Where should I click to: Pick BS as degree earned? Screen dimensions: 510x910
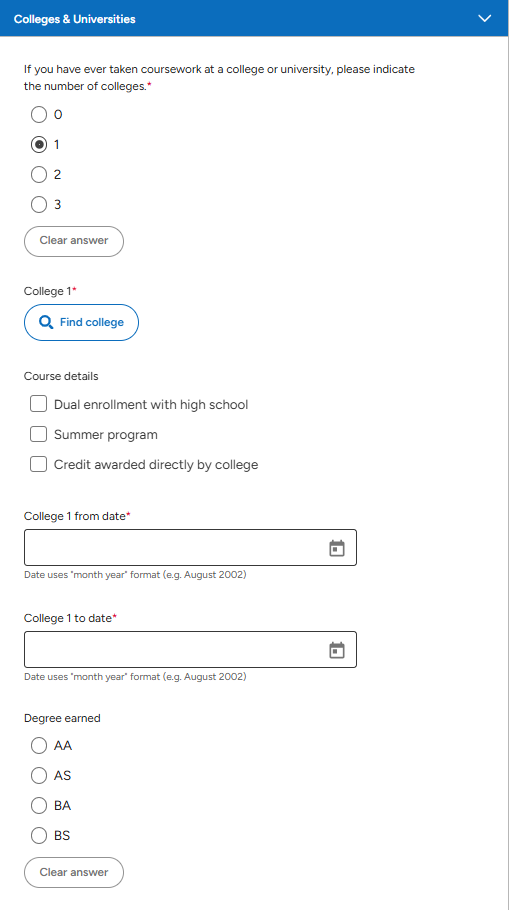[x=39, y=836]
